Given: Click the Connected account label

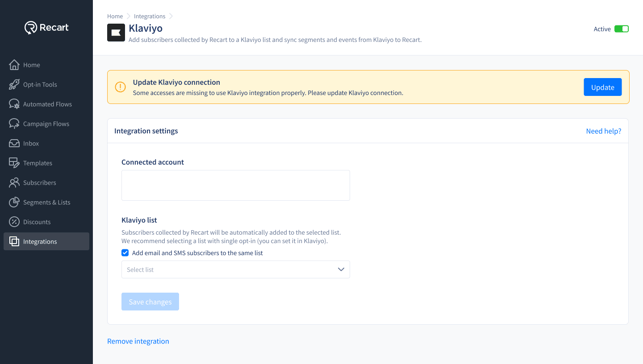Looking at the screenshot, I should (x=153, y=162).
